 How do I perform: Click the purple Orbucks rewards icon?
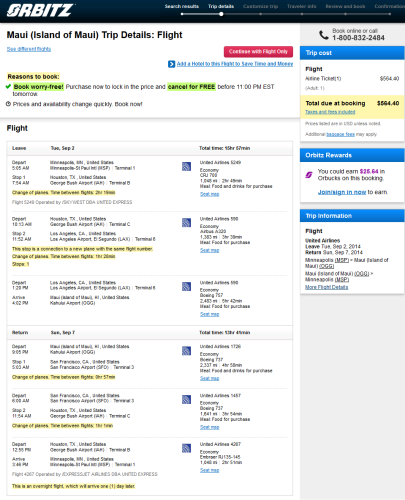click(309, 175)
